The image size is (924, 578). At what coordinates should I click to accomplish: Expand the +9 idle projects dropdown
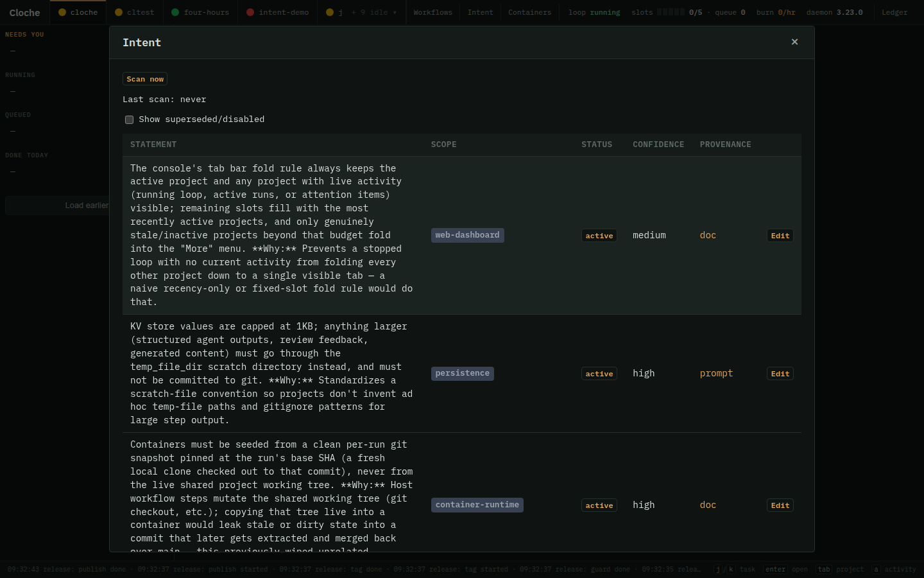click(374, 12)
